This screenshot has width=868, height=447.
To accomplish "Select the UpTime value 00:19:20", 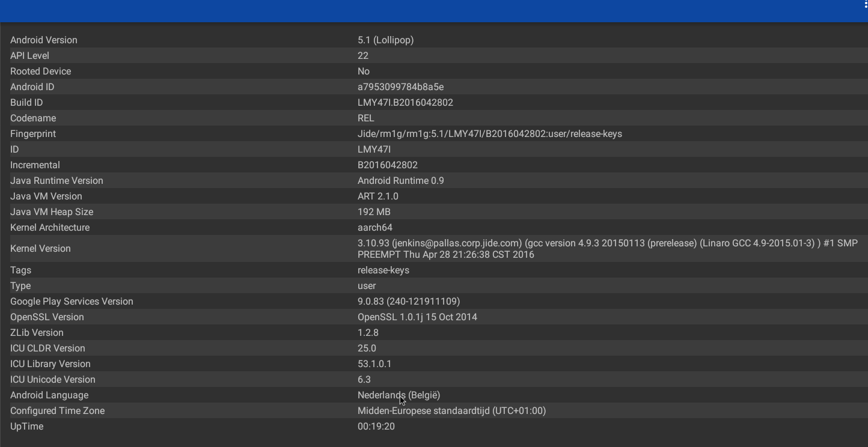I will pyautogui.click(x=376, y=427).
